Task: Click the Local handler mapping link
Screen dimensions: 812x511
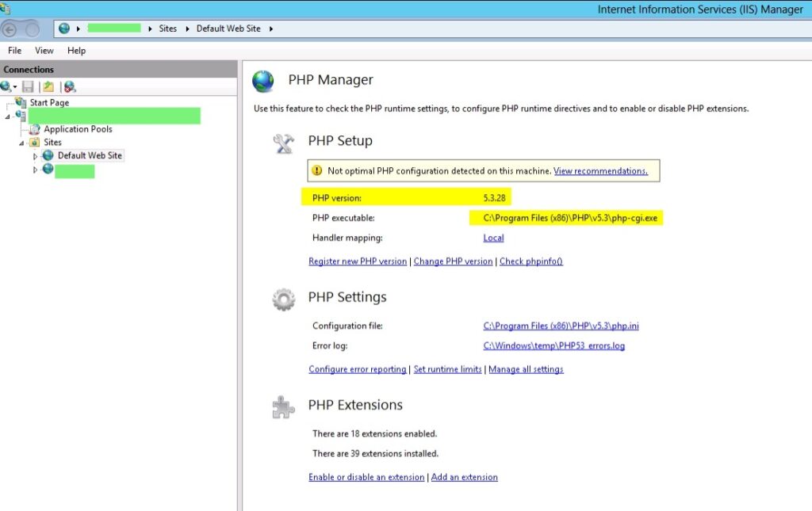Action: pos(493,238)
